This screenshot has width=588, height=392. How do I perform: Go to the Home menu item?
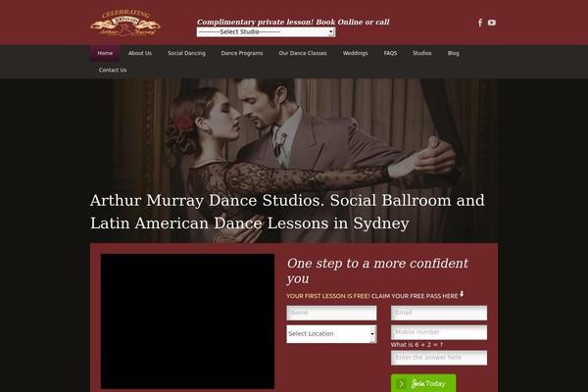[105, 53]
